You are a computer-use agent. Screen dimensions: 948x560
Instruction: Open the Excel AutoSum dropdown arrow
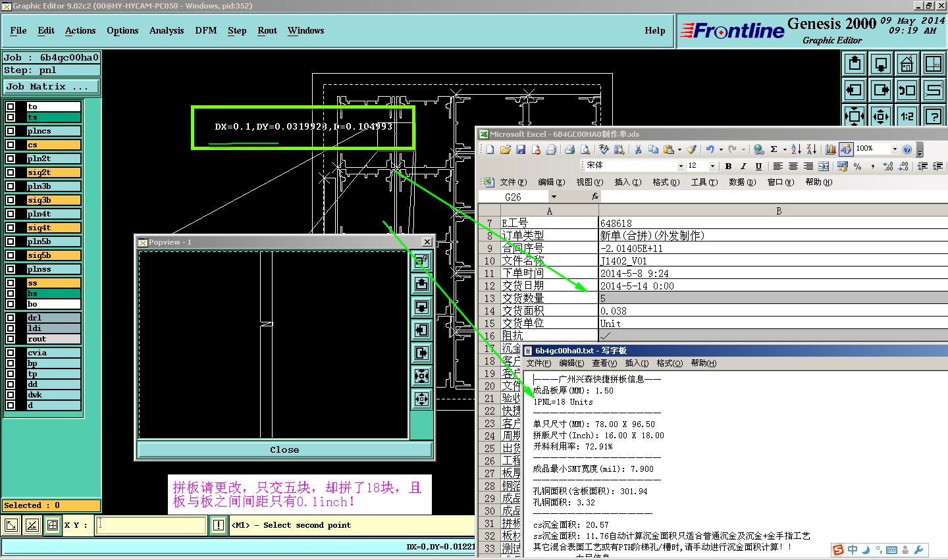coord(785,149)
